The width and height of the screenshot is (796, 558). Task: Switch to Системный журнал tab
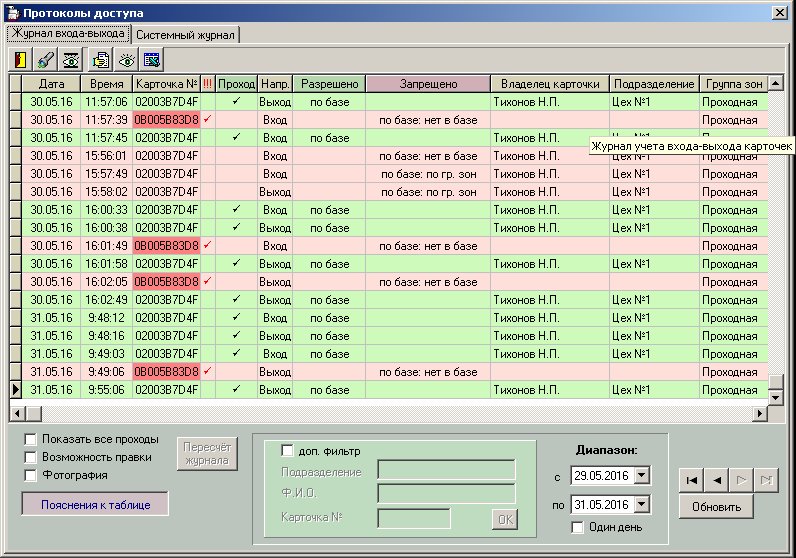(185, 35)
